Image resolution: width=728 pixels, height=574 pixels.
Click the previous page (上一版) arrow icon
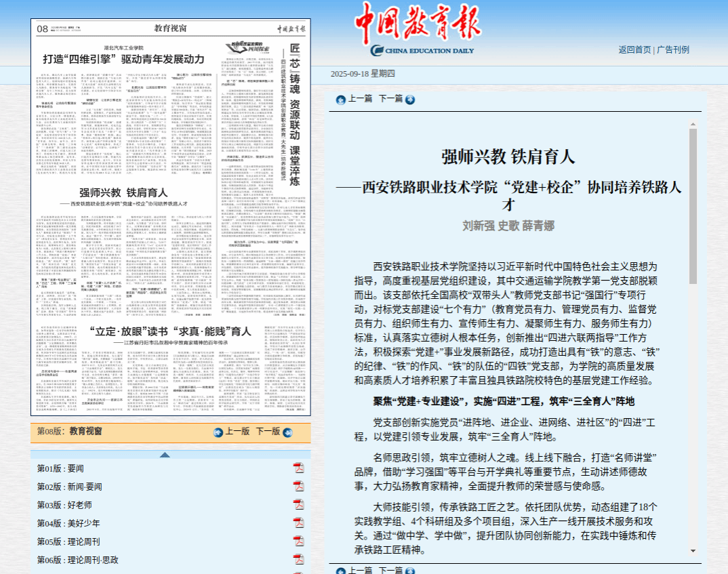[218, 432]
